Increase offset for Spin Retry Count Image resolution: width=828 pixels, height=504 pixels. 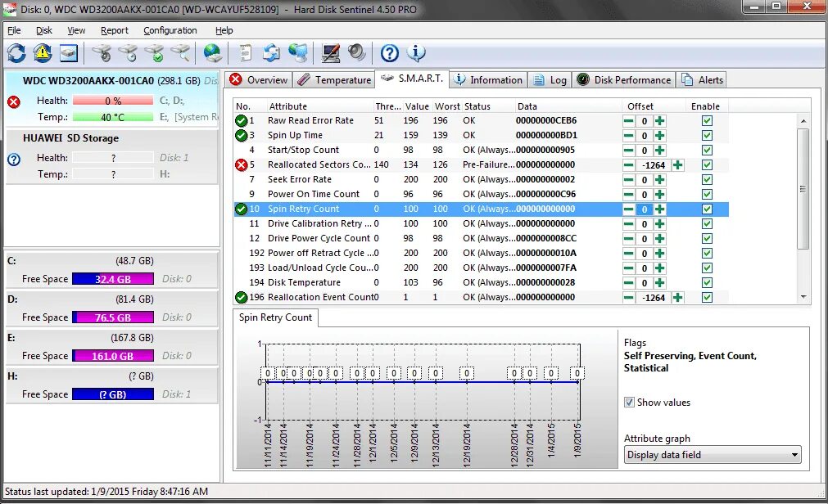point(659,209)
